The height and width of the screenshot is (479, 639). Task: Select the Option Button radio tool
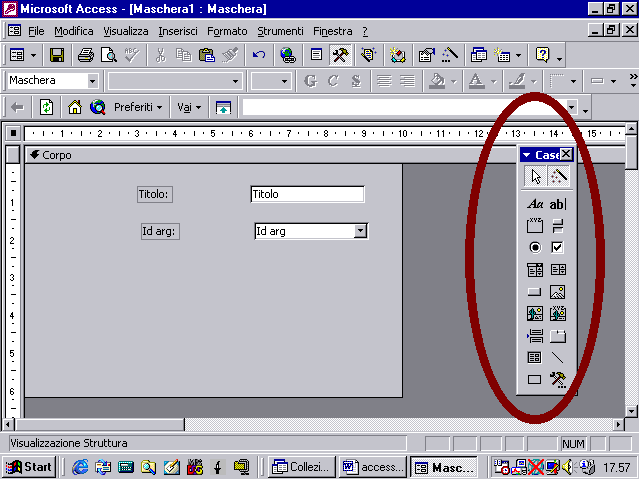click(x=535, y=247)
